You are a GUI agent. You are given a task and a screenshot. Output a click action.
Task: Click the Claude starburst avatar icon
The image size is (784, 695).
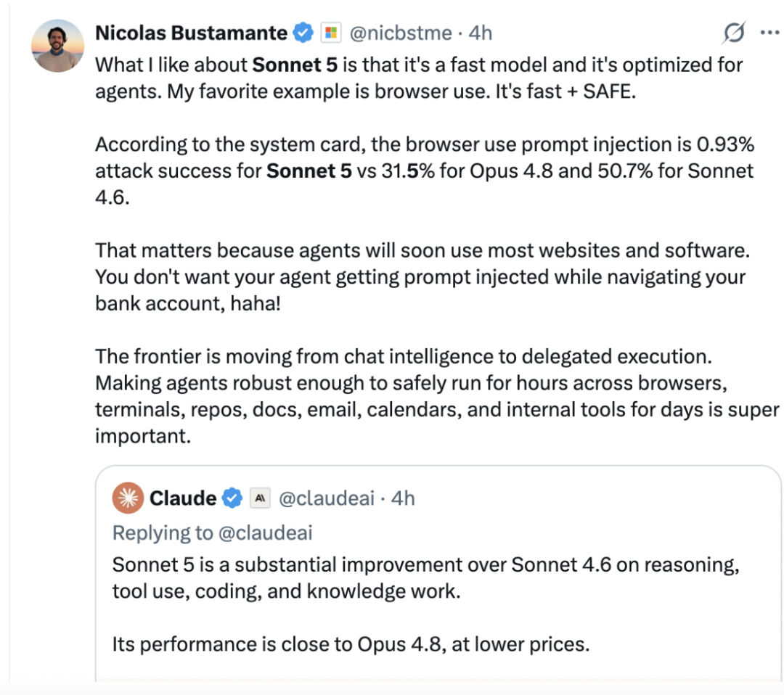coord(128,498)
